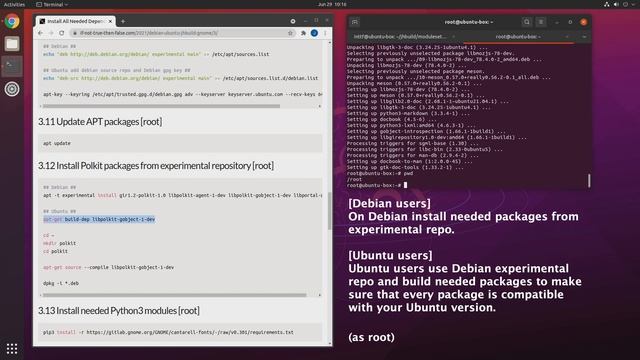The image size is (640, 360).
Task: Click the 'root@ubuntu-box:~# pwd' terminal line
Action: point(380,173)
